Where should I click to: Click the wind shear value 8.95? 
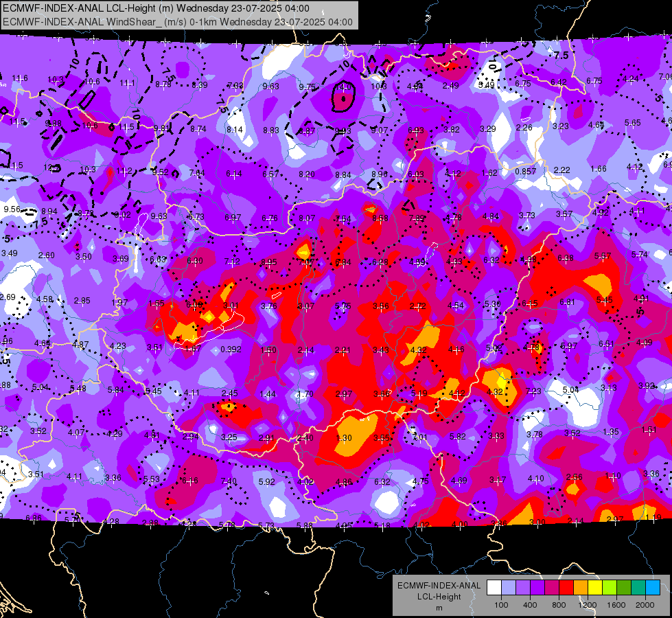268,262
